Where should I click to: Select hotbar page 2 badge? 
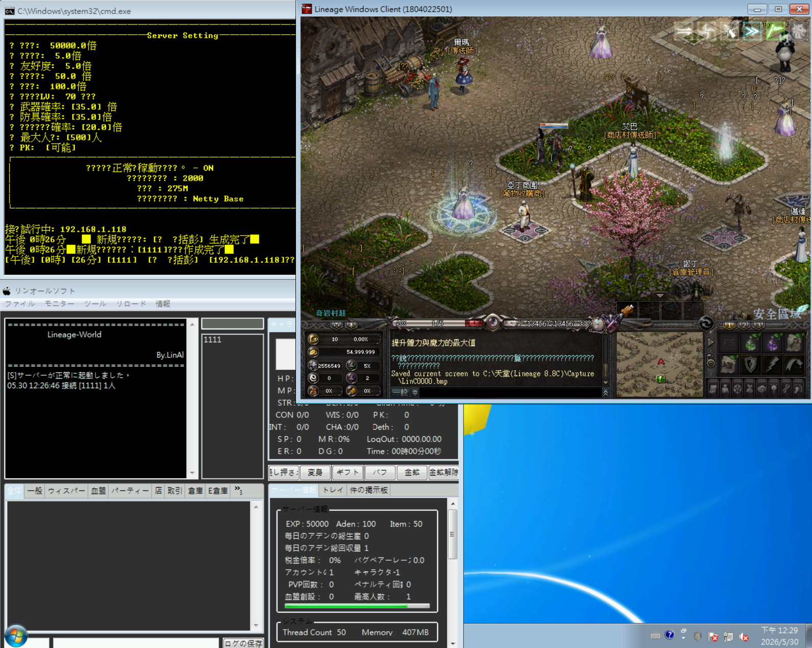pos(745,325)
